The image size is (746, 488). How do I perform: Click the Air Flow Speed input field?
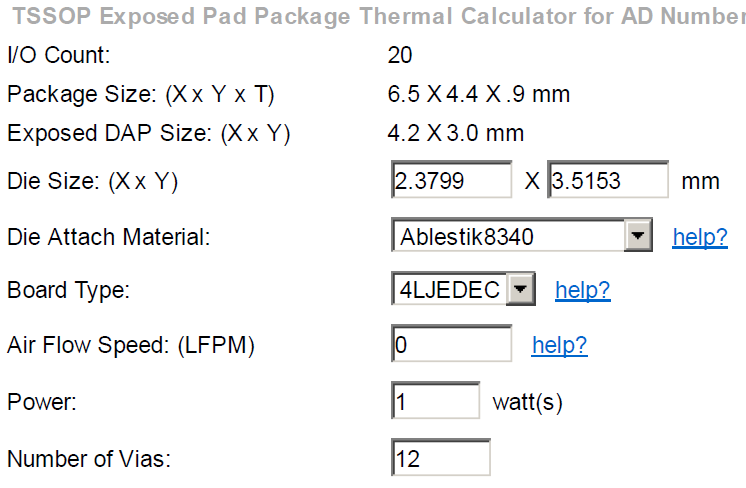click(452, 343)
